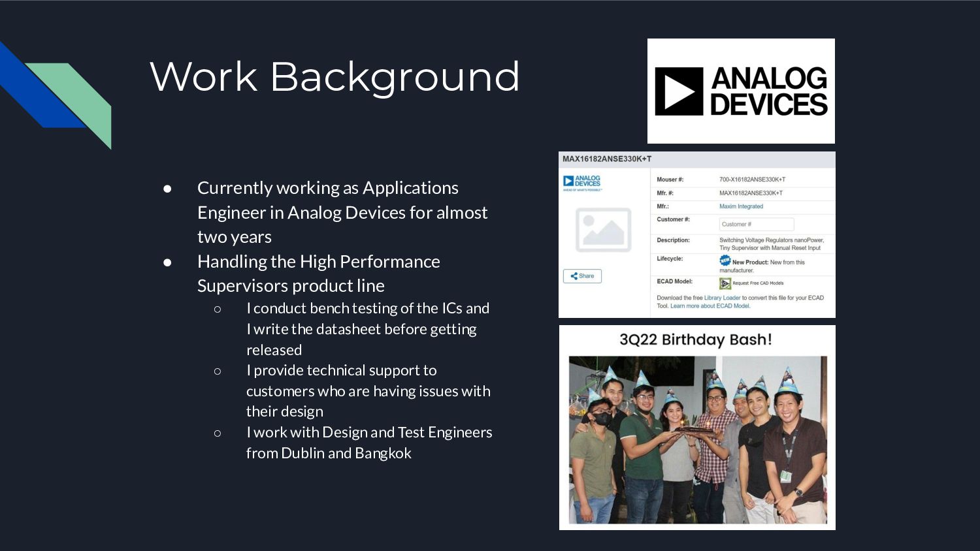Viewport: 980px width, 551px height.
Task: Click the MAX16182ANSE330K+T part number header
Action: 607,159
